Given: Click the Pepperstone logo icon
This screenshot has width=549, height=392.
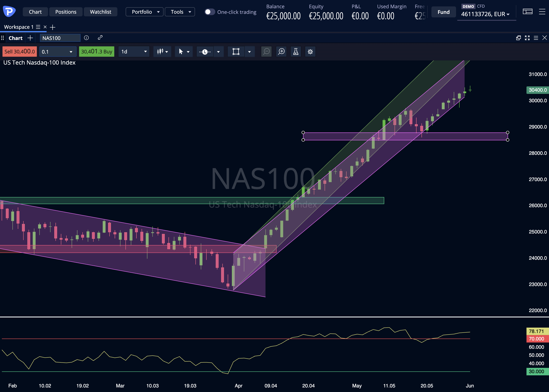Looking at the screenshot, I should point(9,11).
